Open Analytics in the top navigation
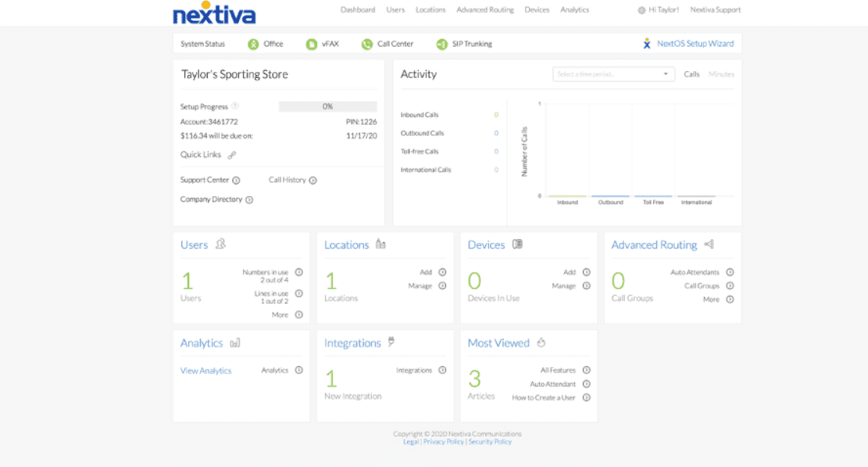The width and height of the screenshot is (868, 467). [574, 10]
